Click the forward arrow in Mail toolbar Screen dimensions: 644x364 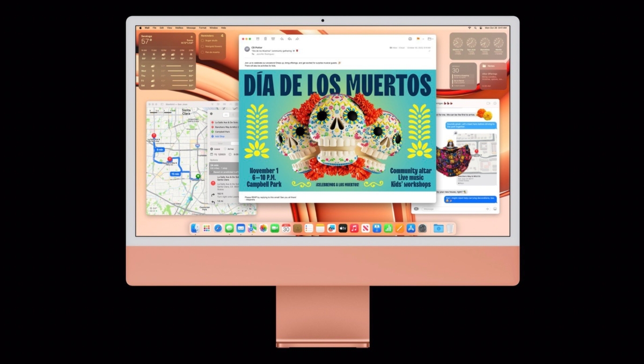coord(297,39)
